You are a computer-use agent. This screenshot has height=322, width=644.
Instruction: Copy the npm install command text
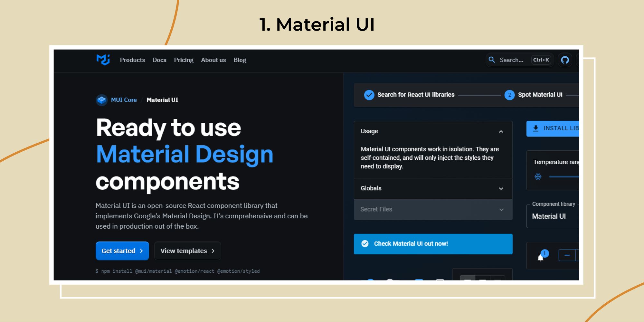[x=178, y=271]
